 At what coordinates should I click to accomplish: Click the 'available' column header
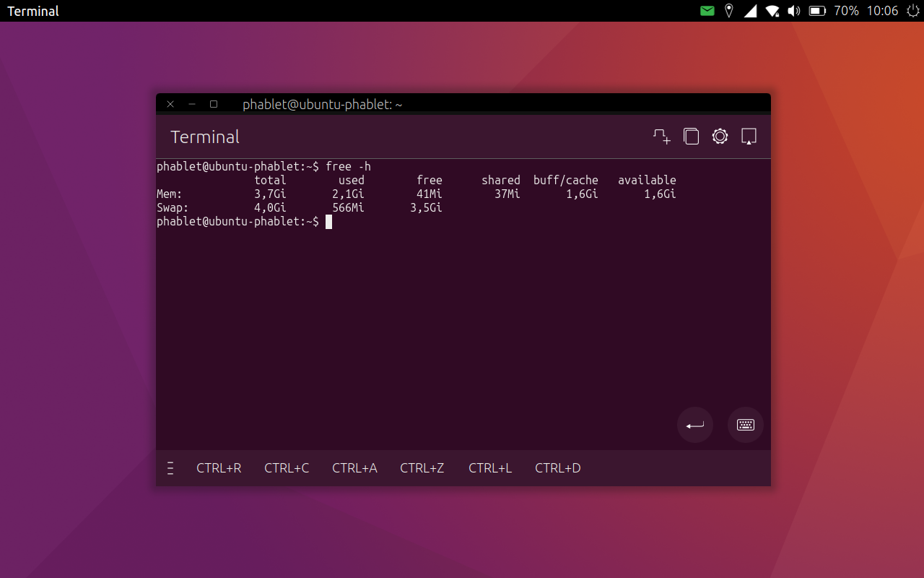coord(647,180)
